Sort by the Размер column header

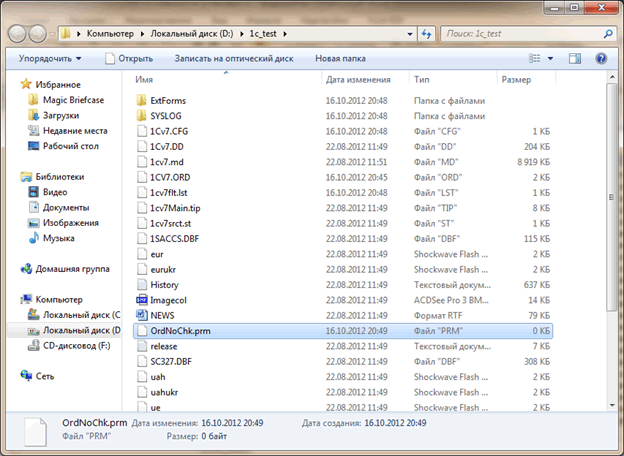[516, 80]
